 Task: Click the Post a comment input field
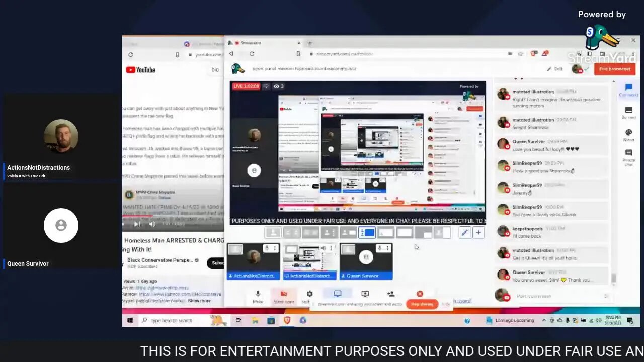(x=561, y=296)
